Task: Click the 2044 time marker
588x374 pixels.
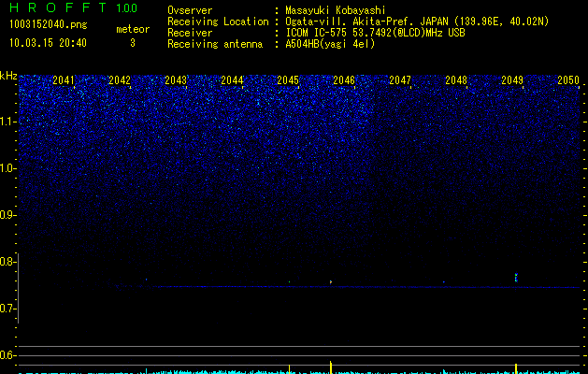Action: (232, 79)
